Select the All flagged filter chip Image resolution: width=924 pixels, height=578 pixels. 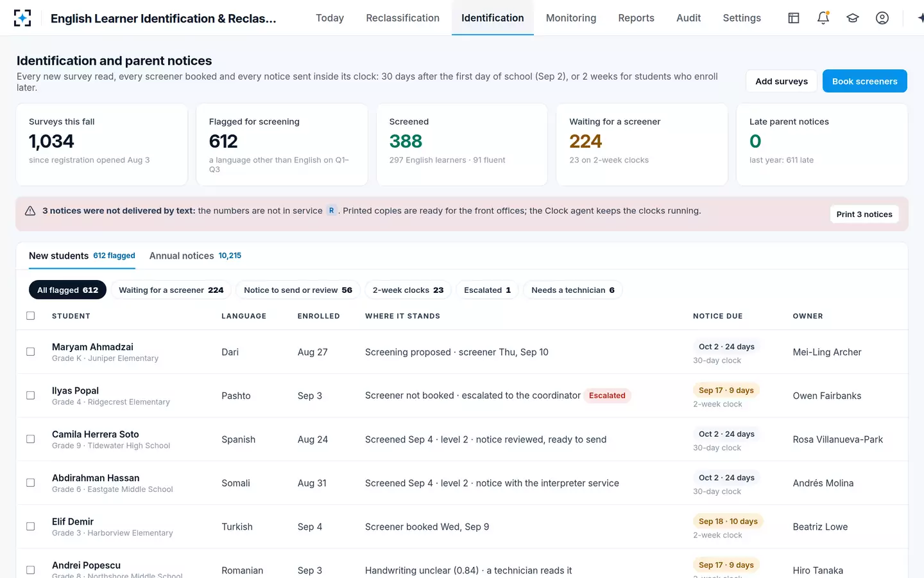pyautogui.click(x=67, y=290)
